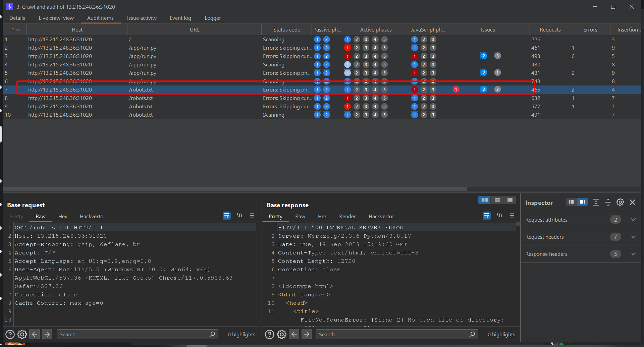Screen dimensions: 644x347
Task: Click the magnifier icon in Base response search bar
Action: [x=472, y=334]
